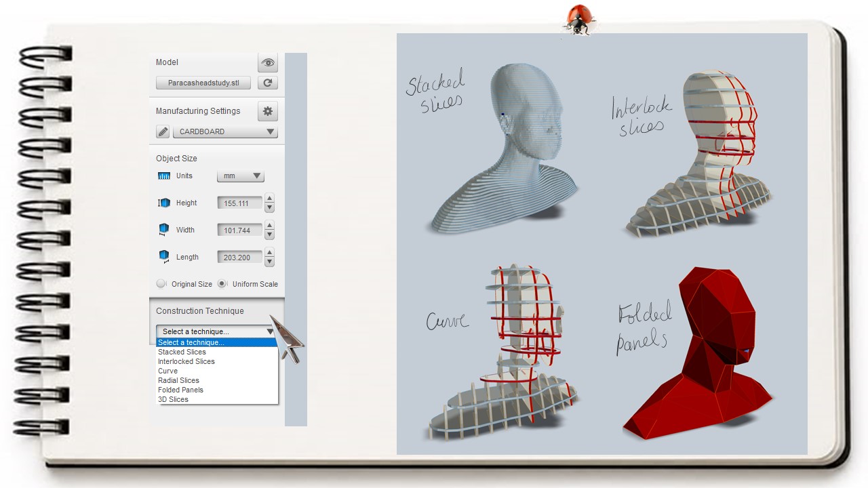The image size is (868, 488).
Task: Click the Length value field 203.200
Action: (239, 258)
